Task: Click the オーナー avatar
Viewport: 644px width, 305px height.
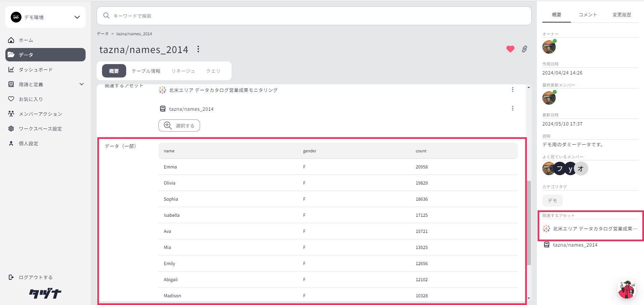Action: click(x=549, y=47)
